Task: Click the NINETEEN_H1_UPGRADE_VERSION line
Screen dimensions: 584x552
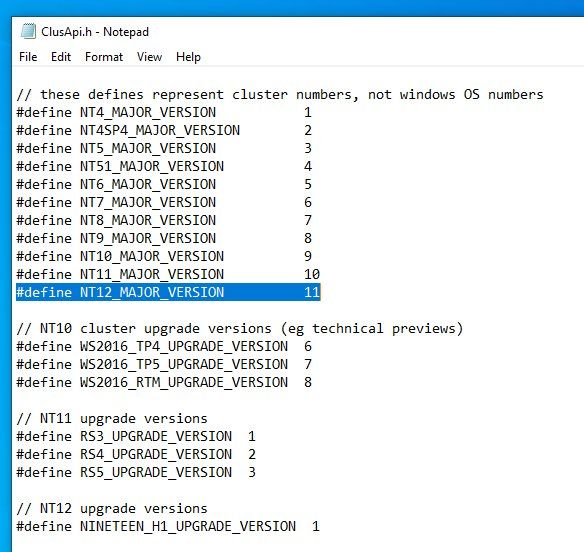Action: (x=168, y=526)
